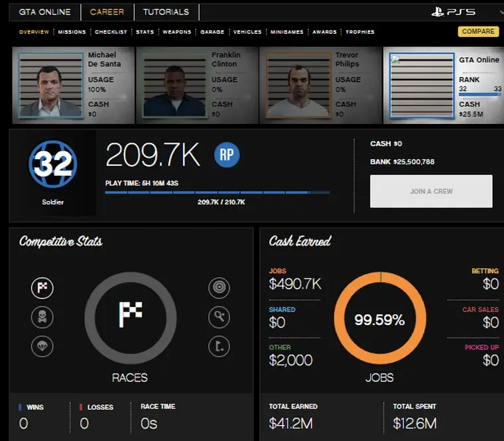Viewport: 504px width, 441px height.
Task: Click the Total Spent $12.6M value
Action: tap(414, 423)
